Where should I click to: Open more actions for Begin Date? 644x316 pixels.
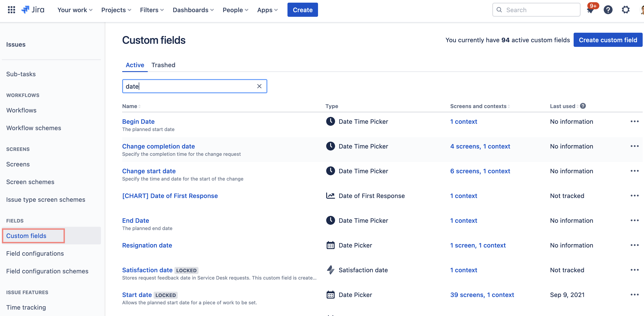[x=634, y=122]
